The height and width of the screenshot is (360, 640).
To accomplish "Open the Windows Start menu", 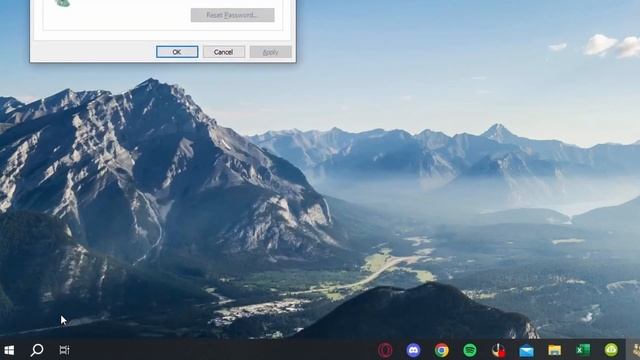I will coord(9,350).
